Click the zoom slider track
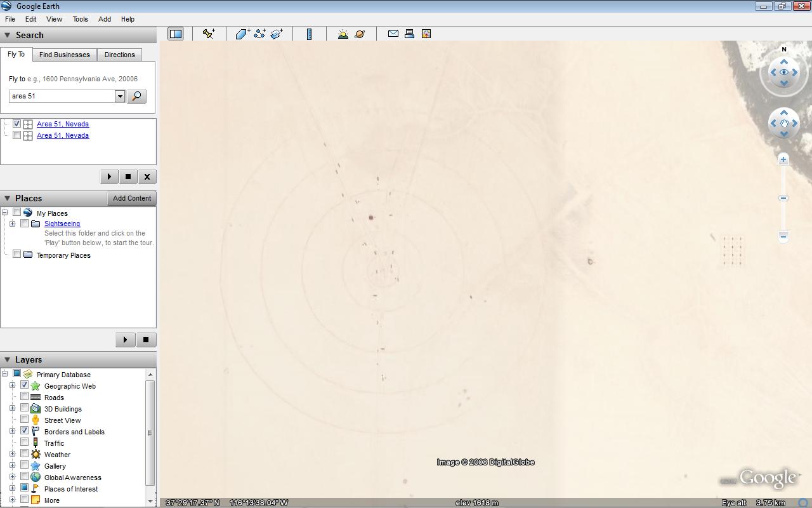 pyautogui.click(x=783, y=216)
